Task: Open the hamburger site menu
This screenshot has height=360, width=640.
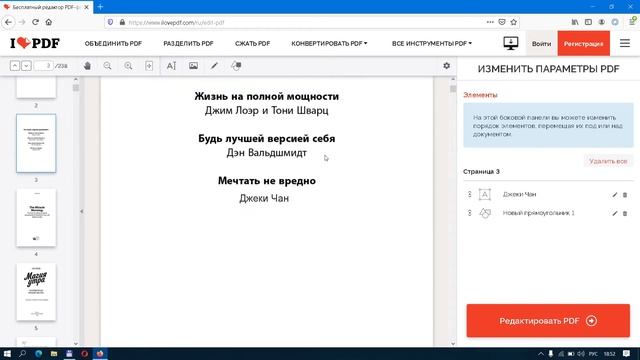Action: pos(625,43)
